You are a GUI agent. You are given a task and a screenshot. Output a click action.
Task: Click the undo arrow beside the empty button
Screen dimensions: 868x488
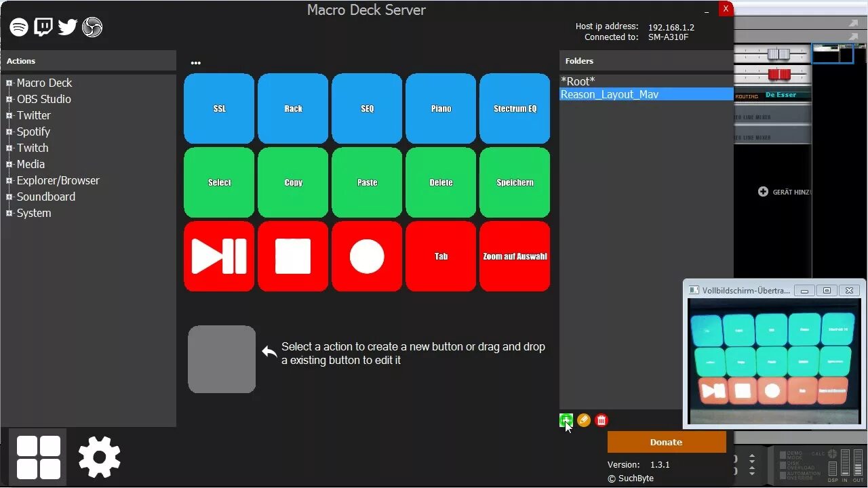(269, 351)
